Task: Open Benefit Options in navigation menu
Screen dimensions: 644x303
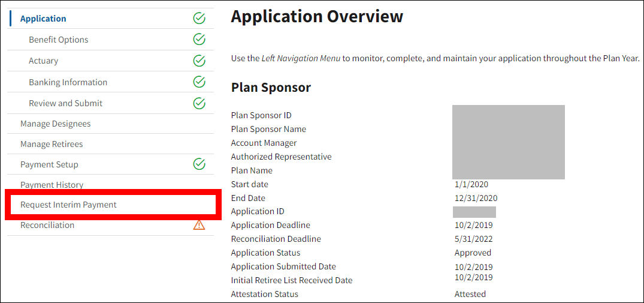Action: 58,40
